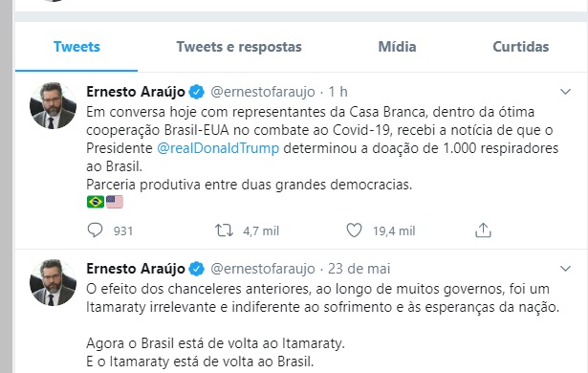
Task: Open Ernesto Araújo's avatar on the first tweet
Action: (x=53, y=105)
